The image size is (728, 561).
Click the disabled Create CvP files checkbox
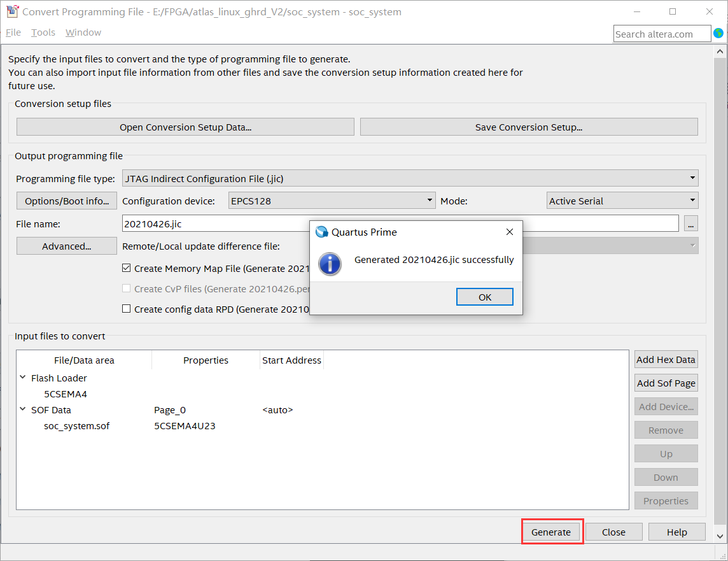pyautogui.click(x=126, y=288)
